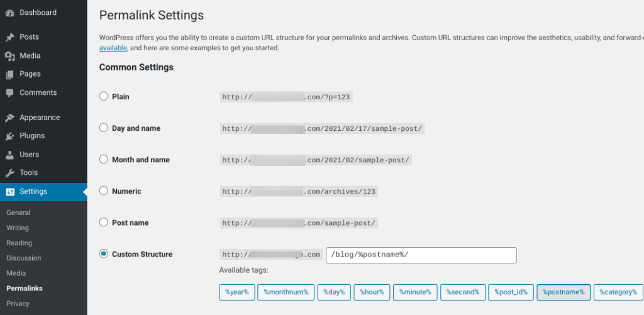
Task: Open the Pages menu label
Action: 30,74
